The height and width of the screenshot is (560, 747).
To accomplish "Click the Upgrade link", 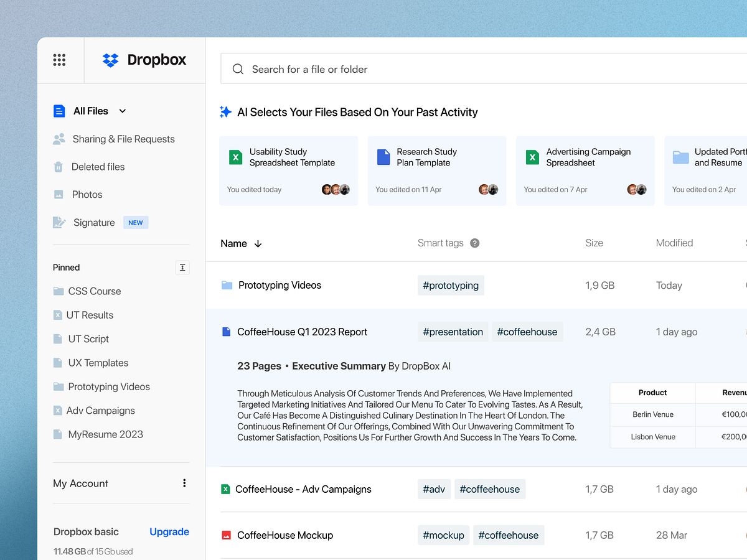I will tap(169, 531).
